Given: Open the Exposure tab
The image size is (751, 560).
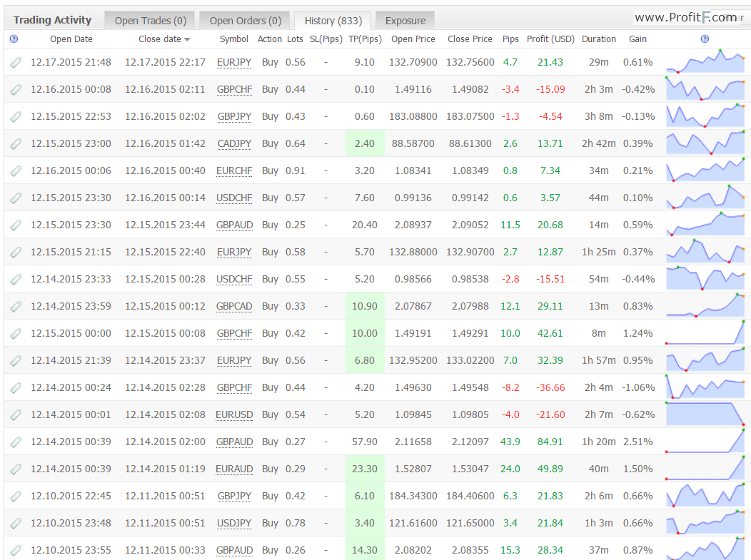Looking at the screenshot, I should 405,21.
